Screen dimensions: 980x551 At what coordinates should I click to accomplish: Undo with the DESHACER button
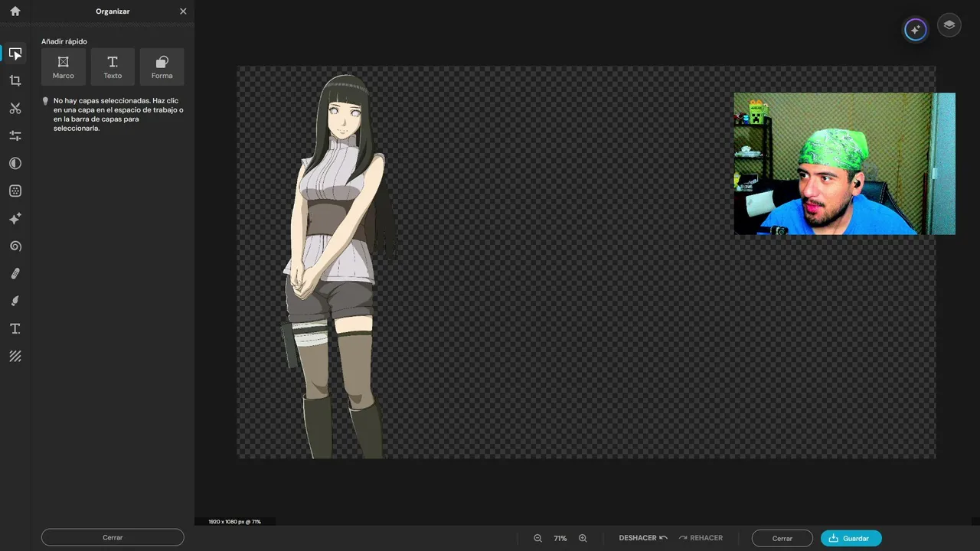(x=643, y=538)
